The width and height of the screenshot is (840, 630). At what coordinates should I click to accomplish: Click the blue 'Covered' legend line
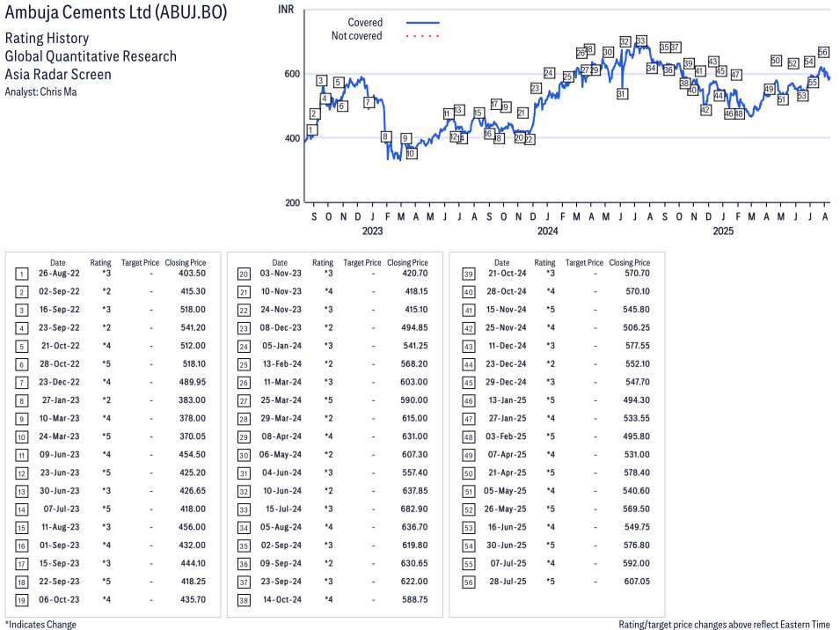pos(423,23)
